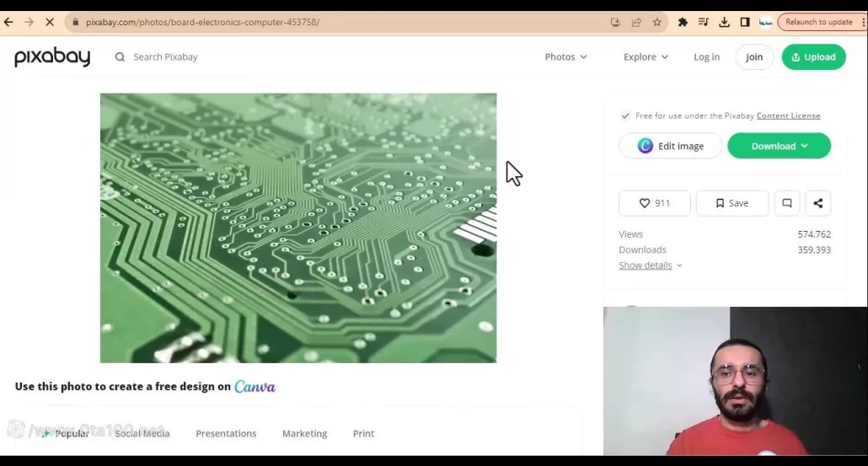Like the photo with the heart button
Viewport: 868px width, 466px height.
(x=654, y=203)
